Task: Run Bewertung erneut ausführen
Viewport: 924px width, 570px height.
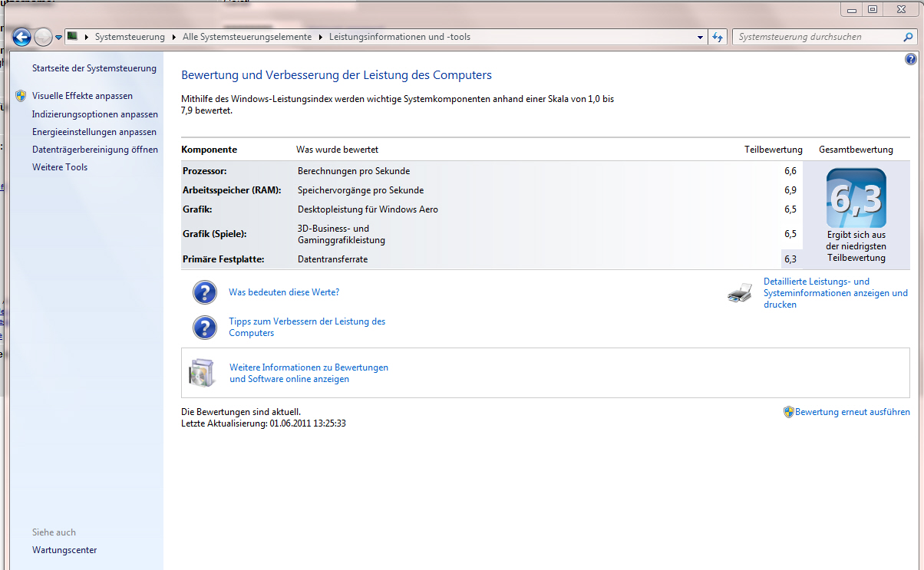Action: tap(853, 412)
